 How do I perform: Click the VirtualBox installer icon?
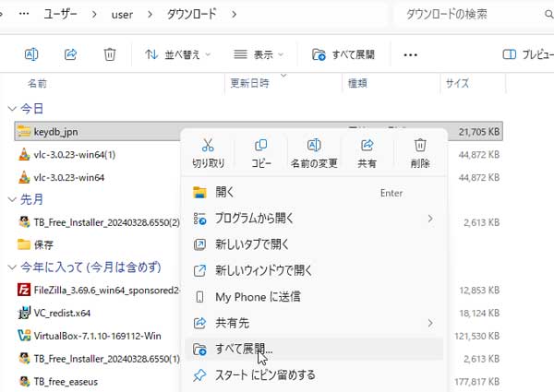[24, 336]
